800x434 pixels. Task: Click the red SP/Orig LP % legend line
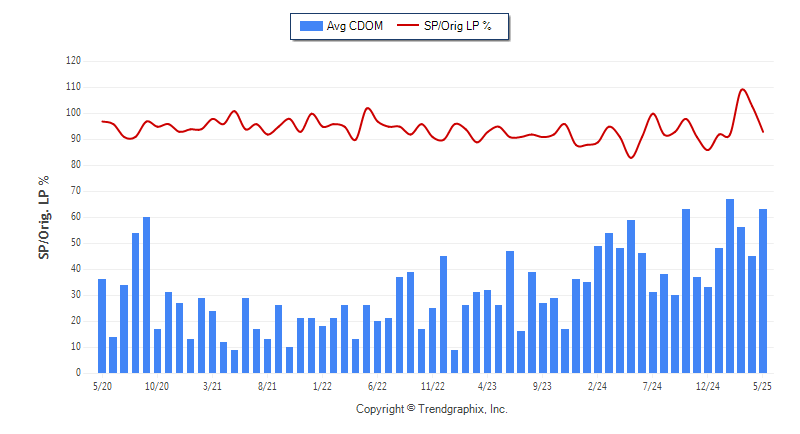(408, 25)
